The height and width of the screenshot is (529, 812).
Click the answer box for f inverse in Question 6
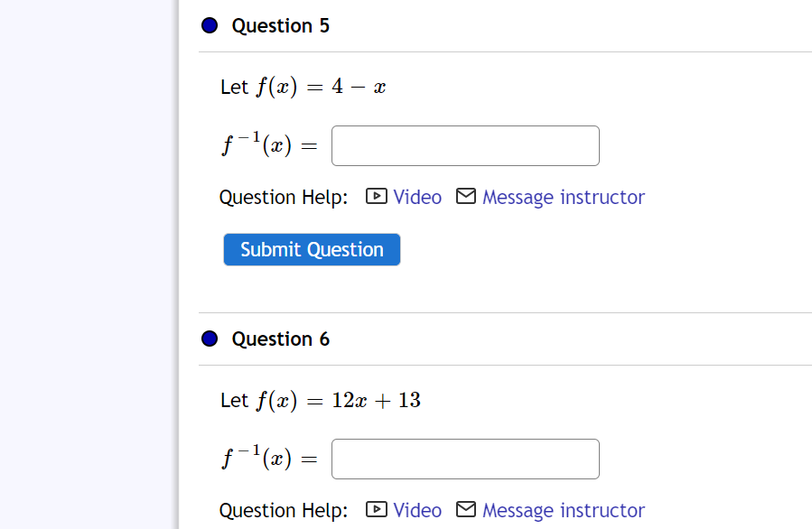(465, 459)
